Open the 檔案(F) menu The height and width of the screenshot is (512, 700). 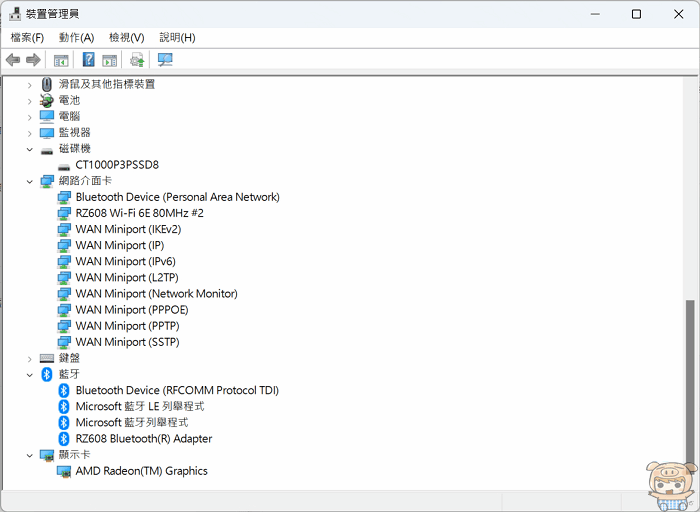click(x=27, y=37)
